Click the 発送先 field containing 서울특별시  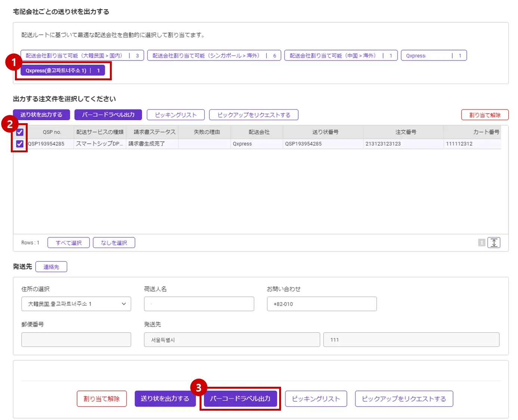232,340
